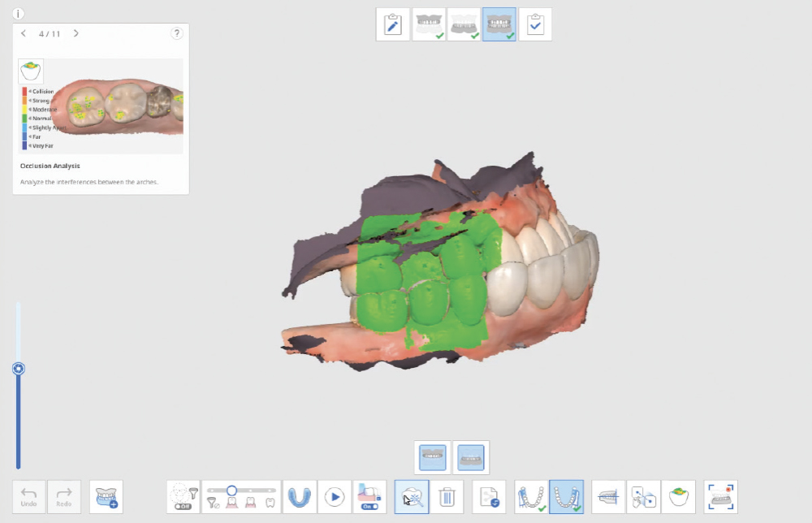Viewport: 812px width, 523px height.
Task: Open the data trimming tool
Action: pyautogui.click(x=607, y=496)
